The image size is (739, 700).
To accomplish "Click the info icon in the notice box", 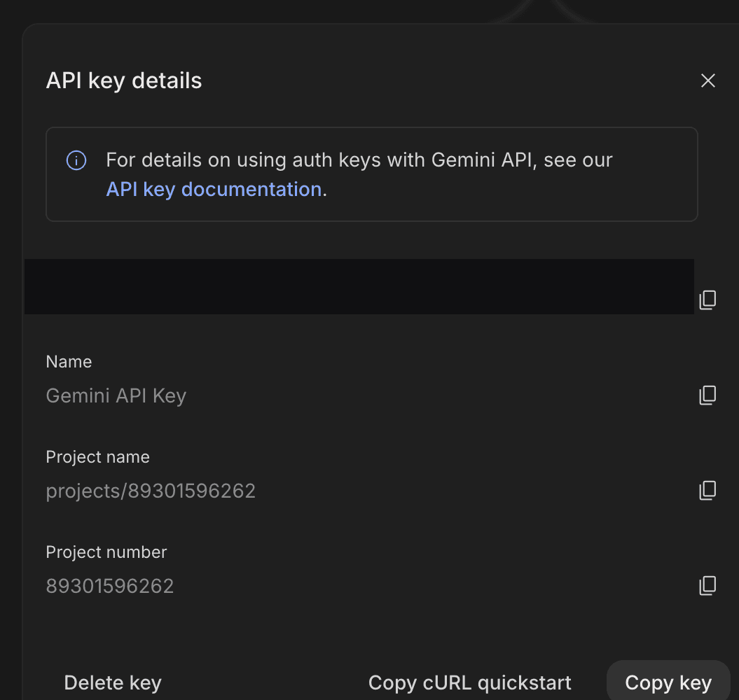I will (x=76, y=160).
